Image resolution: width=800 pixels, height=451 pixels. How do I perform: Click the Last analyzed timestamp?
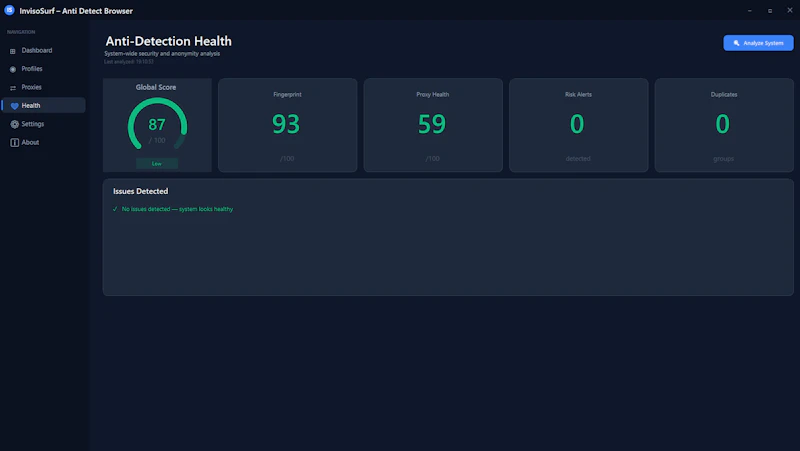[x=129, y=62]
